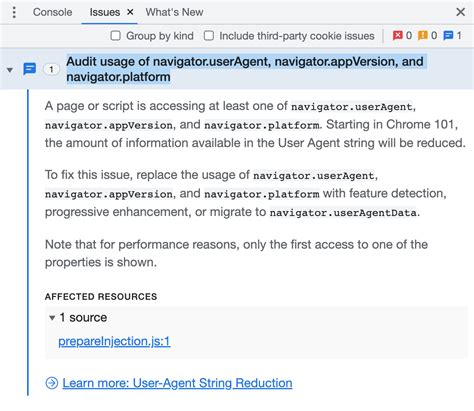Screen dimensions: 474x411
Task: Open Learn more: User-Agent String Reduction link
Action: (177, 383)
